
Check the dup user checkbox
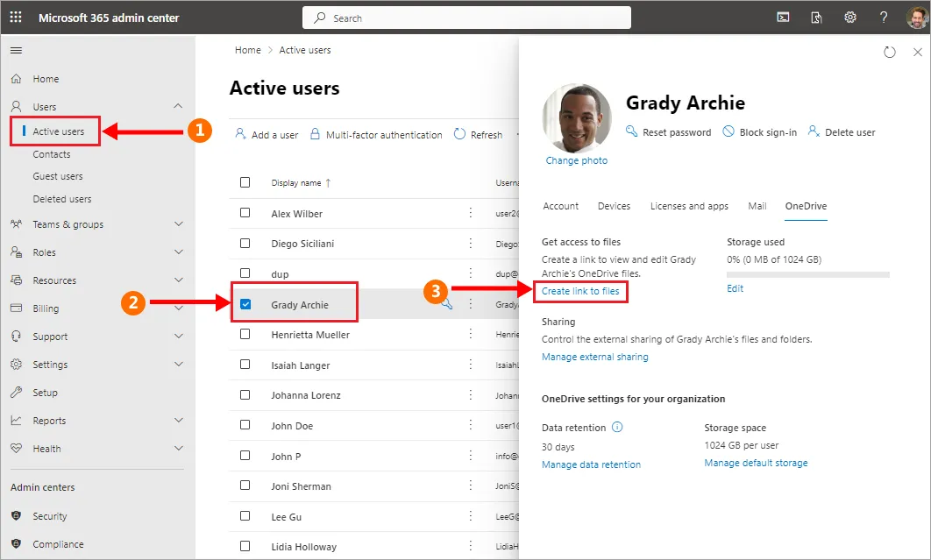point(245,273)
